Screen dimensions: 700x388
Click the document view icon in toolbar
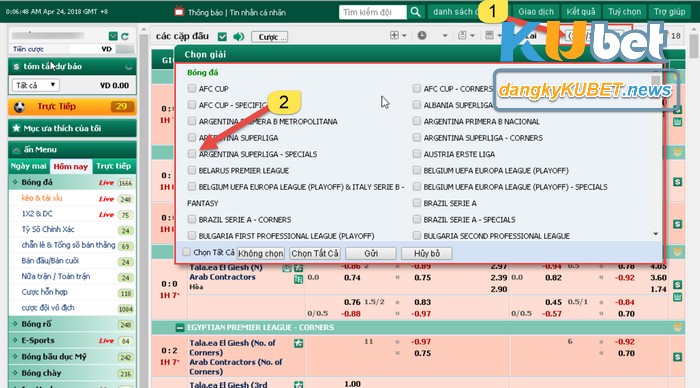[x=462, y=35]
